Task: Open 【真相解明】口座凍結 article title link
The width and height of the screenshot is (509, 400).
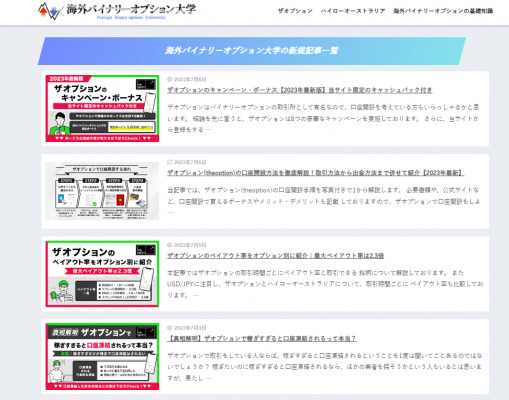Action: [x=262, y=338]
